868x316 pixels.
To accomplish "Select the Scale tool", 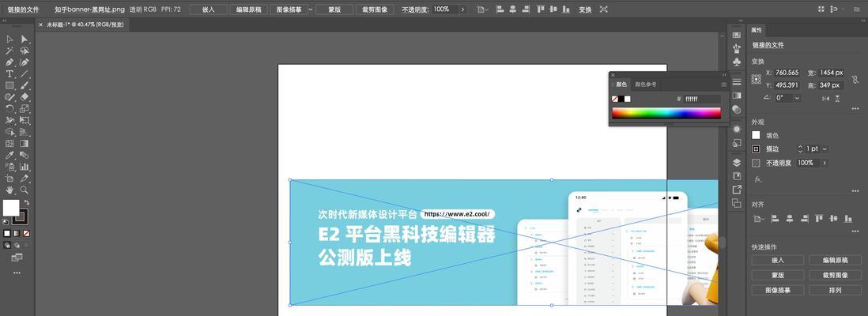I will point(25,108).
